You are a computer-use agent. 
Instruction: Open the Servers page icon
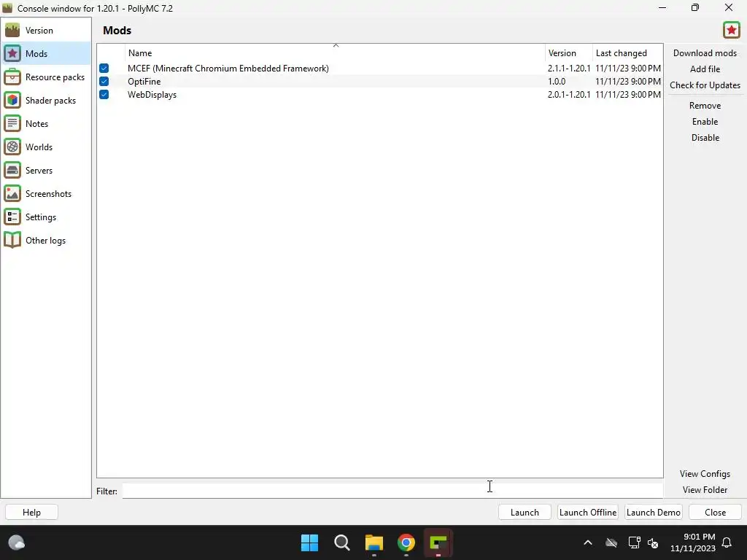click(x=12, y=171)
